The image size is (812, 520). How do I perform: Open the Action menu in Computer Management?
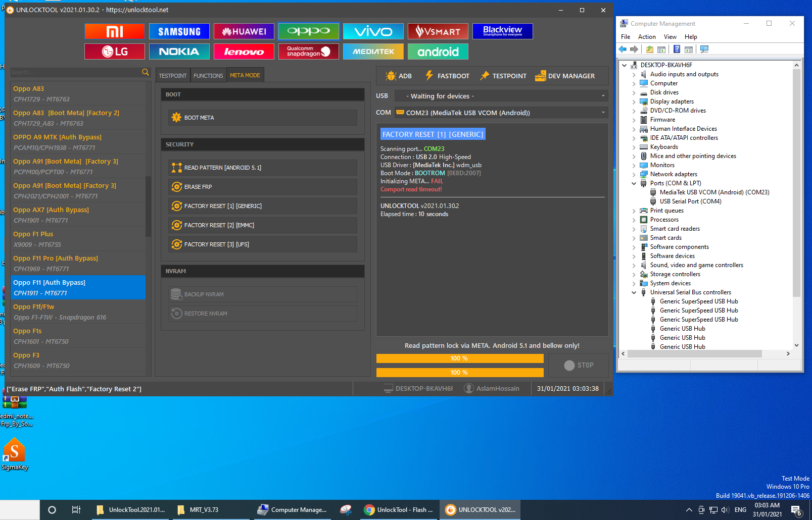[647, 37]
